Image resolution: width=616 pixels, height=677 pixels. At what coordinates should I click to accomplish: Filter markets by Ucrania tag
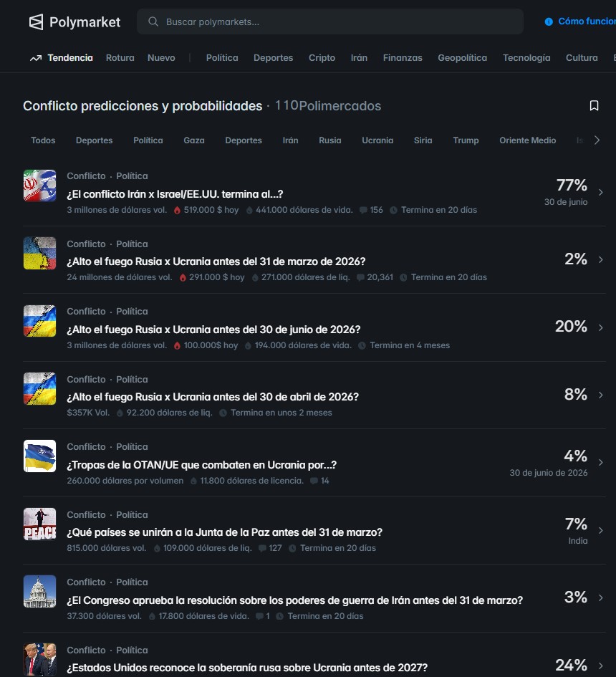coord(377,140)
